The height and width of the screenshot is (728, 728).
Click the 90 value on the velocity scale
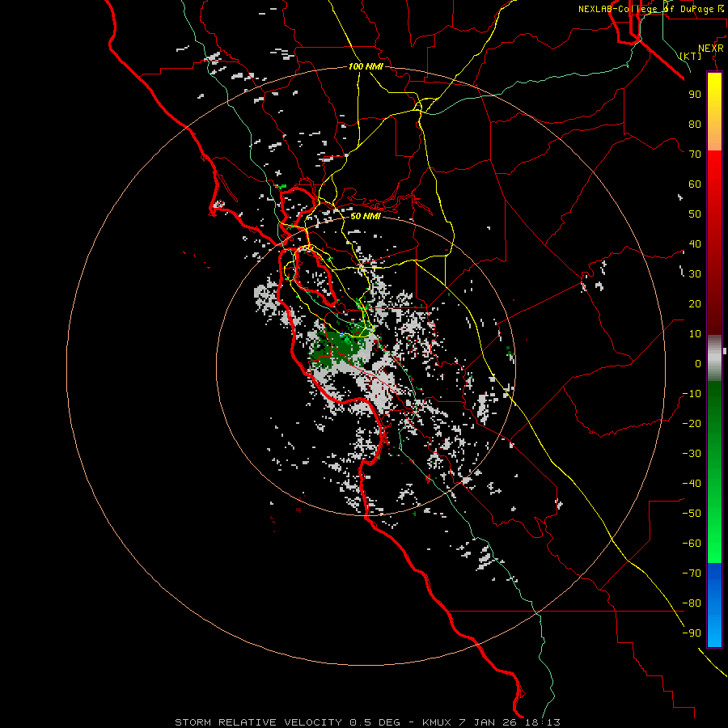tap(695, 95)
